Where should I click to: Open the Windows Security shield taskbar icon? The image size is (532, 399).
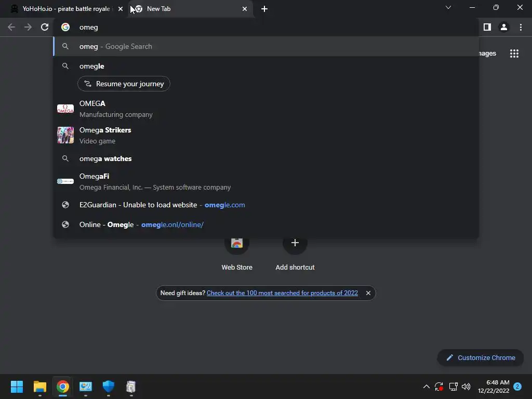[x=109, y=387]
